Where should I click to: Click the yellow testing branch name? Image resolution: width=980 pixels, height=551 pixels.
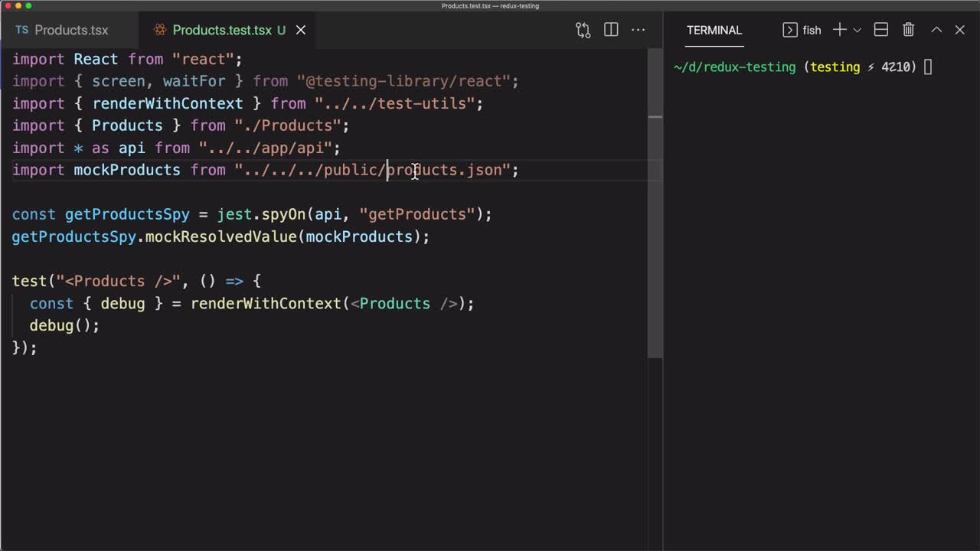click(x=835, y=67)
